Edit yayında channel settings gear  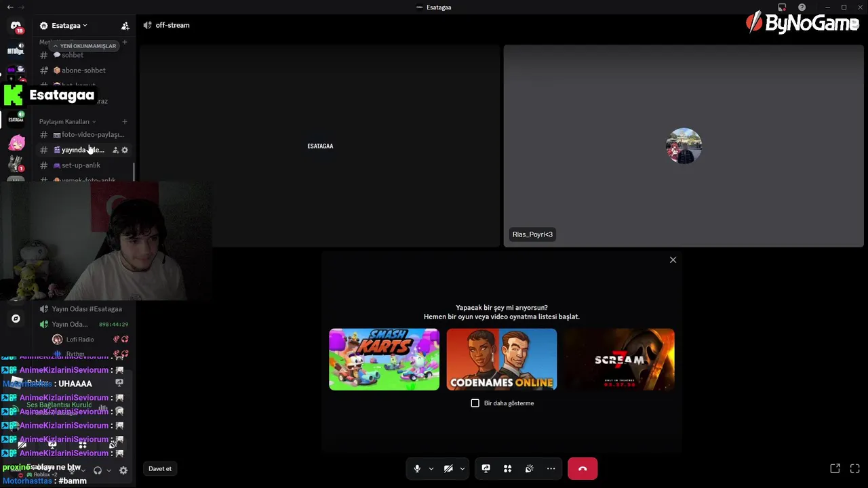pyautogui.click(x=125, y=150)
